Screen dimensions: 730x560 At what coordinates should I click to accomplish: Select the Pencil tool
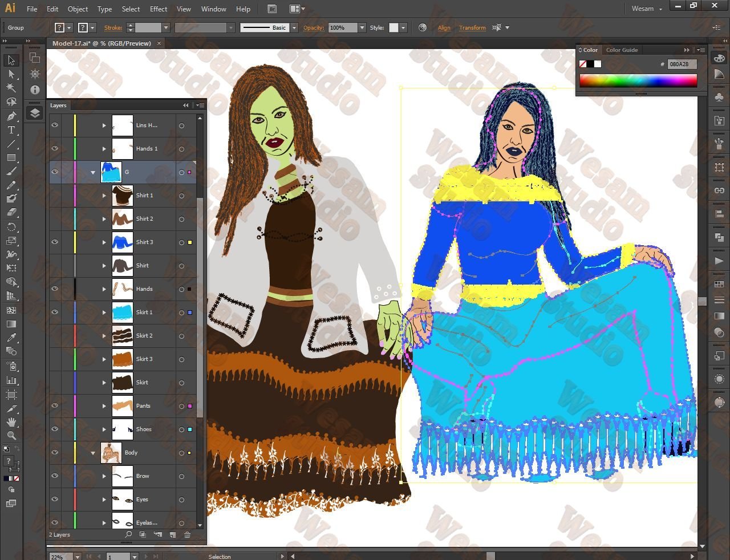click(11, 185)
